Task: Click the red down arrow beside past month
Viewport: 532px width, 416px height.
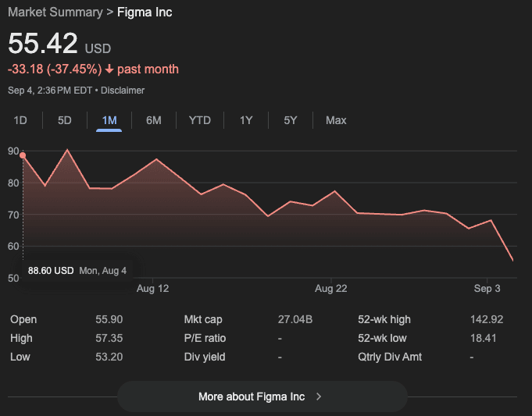Action: click(109, 69)
